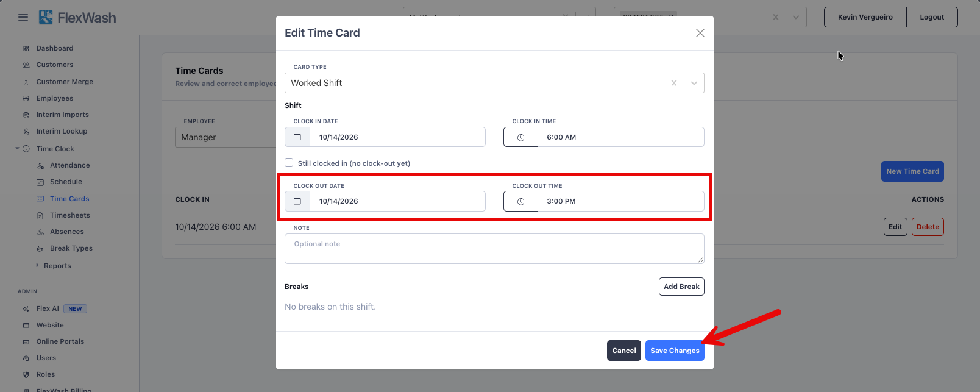Open calendar picker for Clock Out Date

[x=297, y=201]
